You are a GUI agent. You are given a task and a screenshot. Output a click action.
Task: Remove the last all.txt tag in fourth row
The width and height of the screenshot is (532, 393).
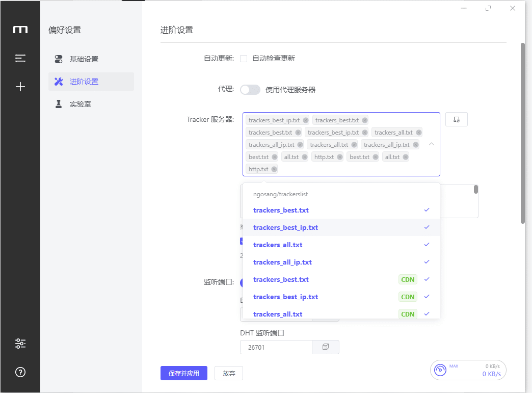(x=406, y=157)
